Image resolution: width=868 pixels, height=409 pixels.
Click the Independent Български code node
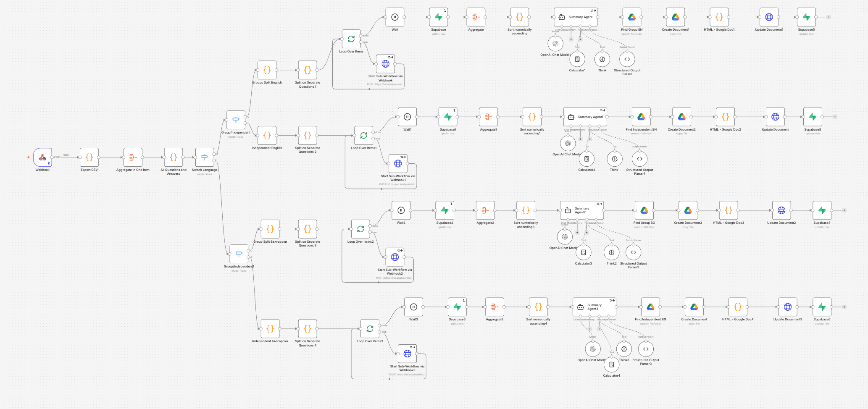270,329
